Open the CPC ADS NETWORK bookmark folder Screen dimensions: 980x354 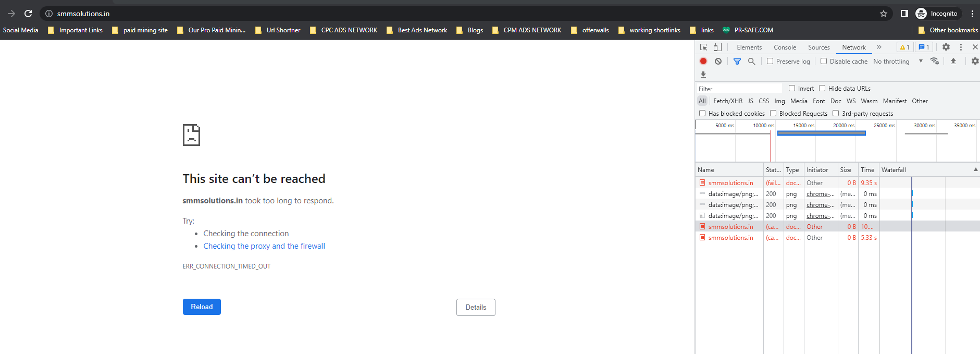tap(343, 30)
